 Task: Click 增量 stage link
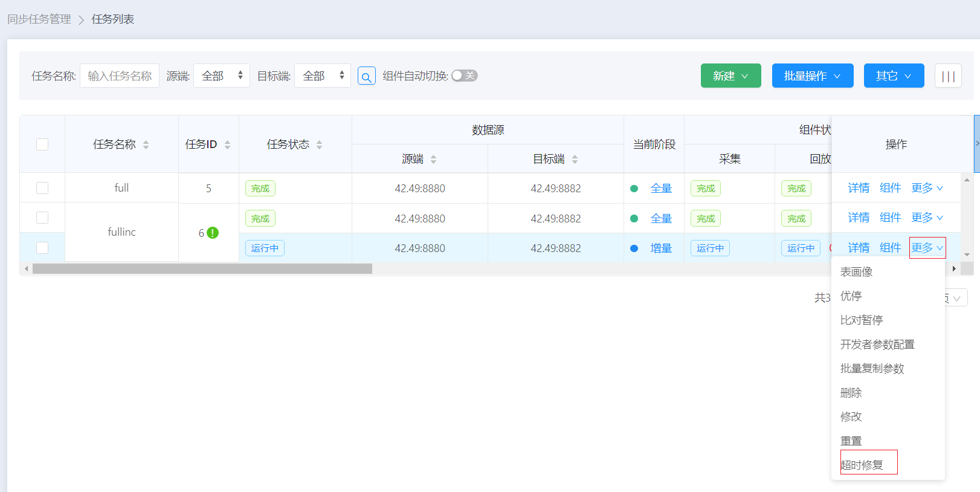click(x=661, y=248)
